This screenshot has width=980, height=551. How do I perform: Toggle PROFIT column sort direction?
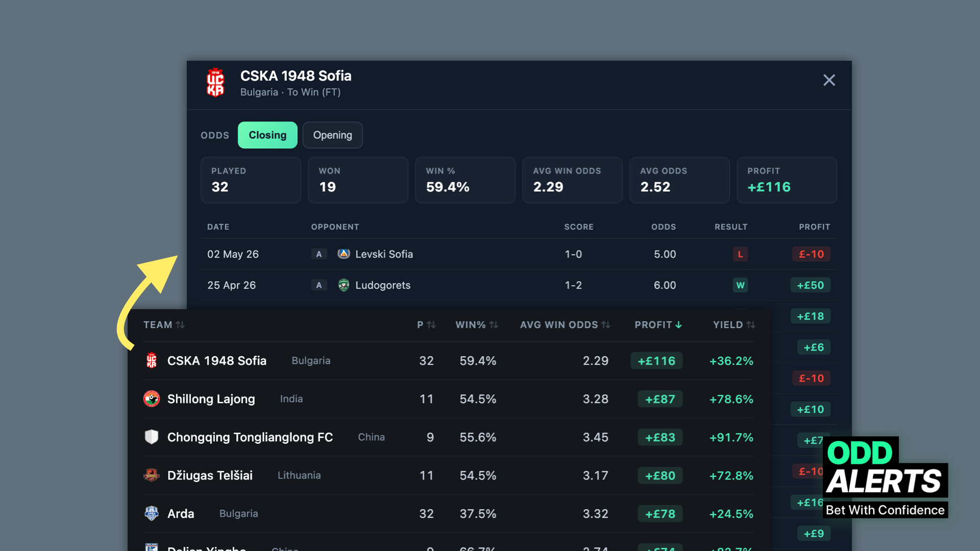[x=658, y=325]
